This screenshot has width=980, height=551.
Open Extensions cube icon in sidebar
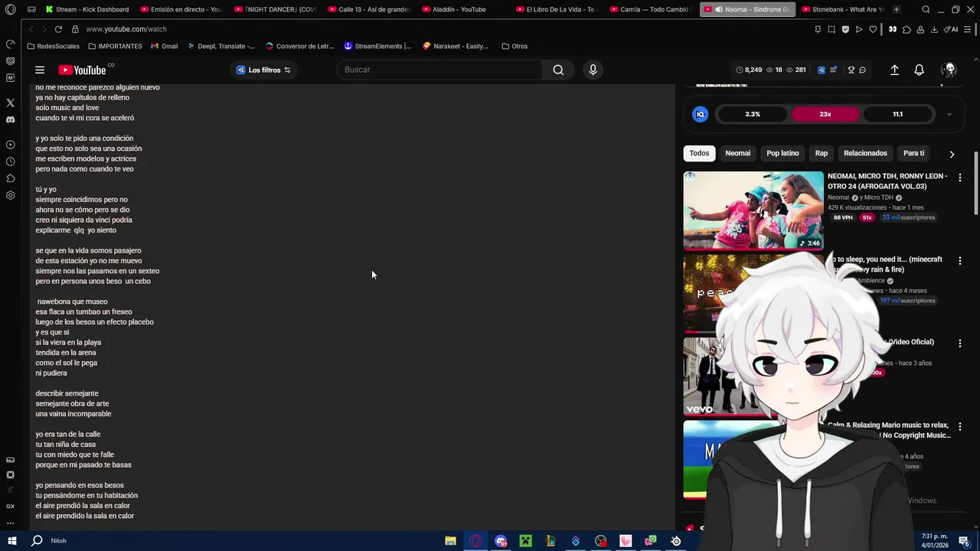11,178
